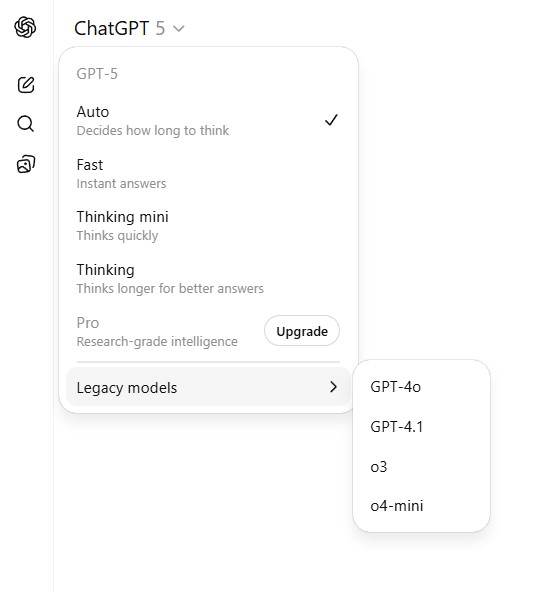553x592 pixels.
Task: Select Auto thinking mode
Action: click(208, 120)
